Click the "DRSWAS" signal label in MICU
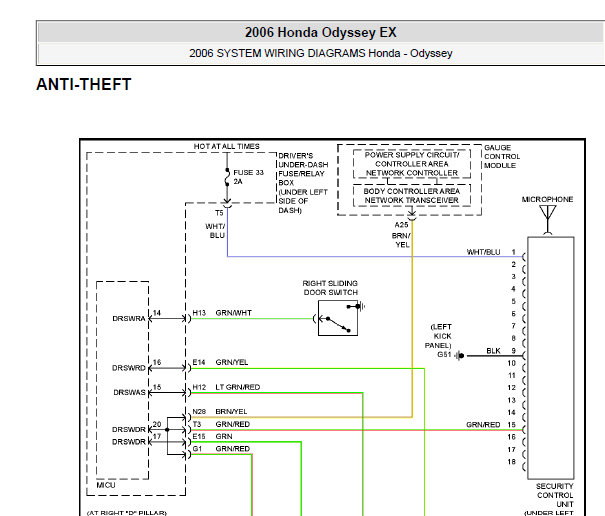The image size is (605, 516). pyautogui.click(x=130, y=392)
